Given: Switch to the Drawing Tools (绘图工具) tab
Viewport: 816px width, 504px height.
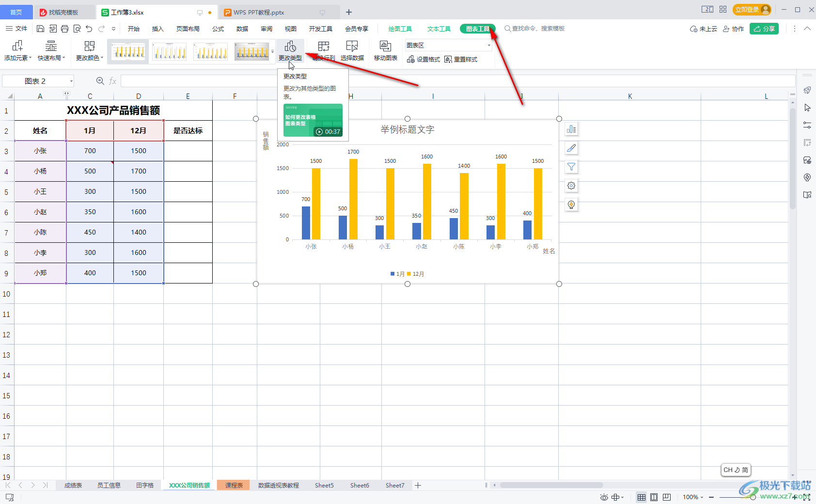Looking at the screenshot, I should click(400, 29).
